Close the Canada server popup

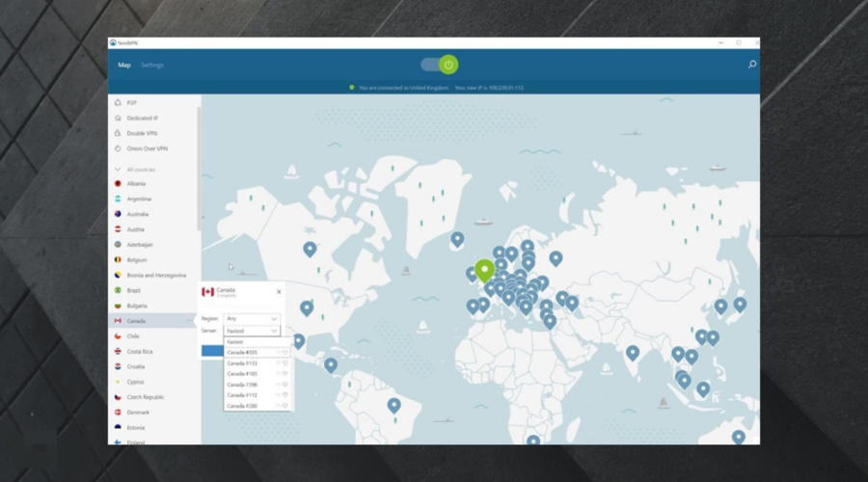[279, 291]
